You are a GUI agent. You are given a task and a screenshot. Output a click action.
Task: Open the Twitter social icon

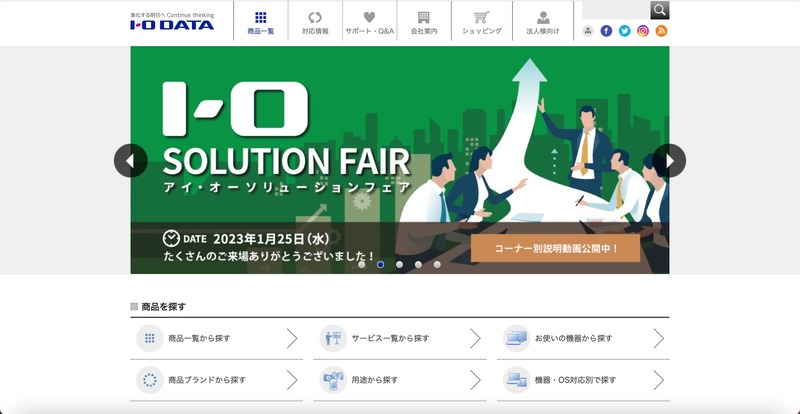coord(624,31)
